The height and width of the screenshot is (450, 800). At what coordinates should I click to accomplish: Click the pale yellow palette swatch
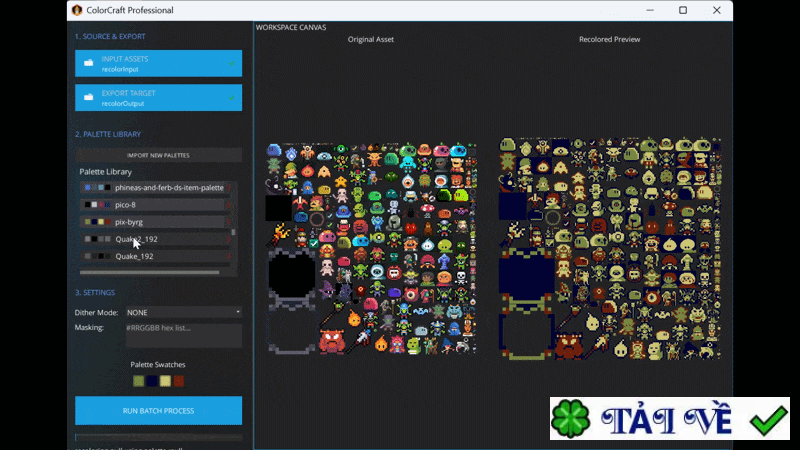coord(165,381)
